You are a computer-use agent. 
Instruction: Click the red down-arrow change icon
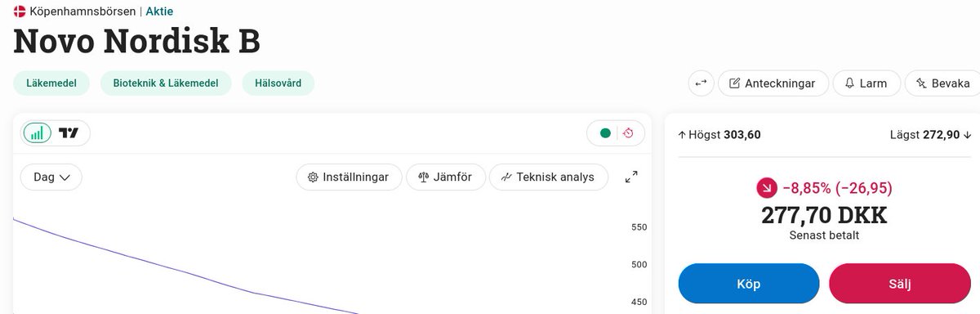767,188
